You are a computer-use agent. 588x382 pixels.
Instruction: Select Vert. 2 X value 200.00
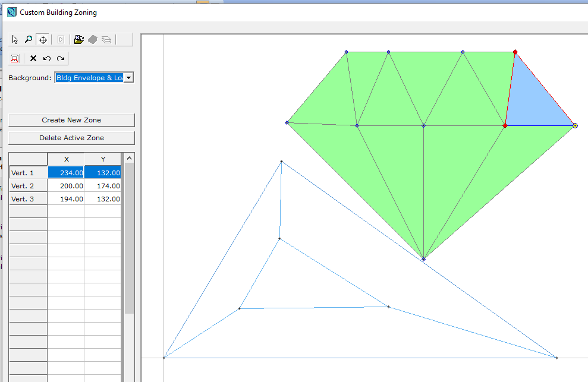pos(65,185)
